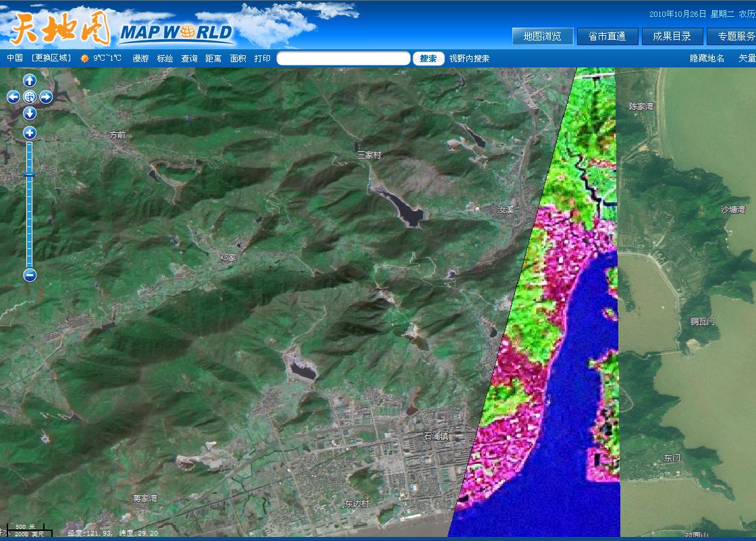
Task: Click the zoom level slider handle
Action: 30,175
